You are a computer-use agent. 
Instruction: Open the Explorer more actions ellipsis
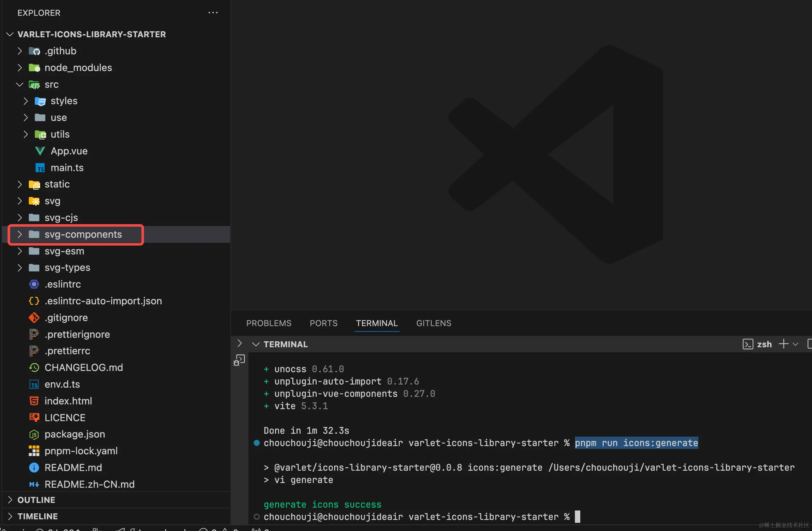(x=213, y=13)
